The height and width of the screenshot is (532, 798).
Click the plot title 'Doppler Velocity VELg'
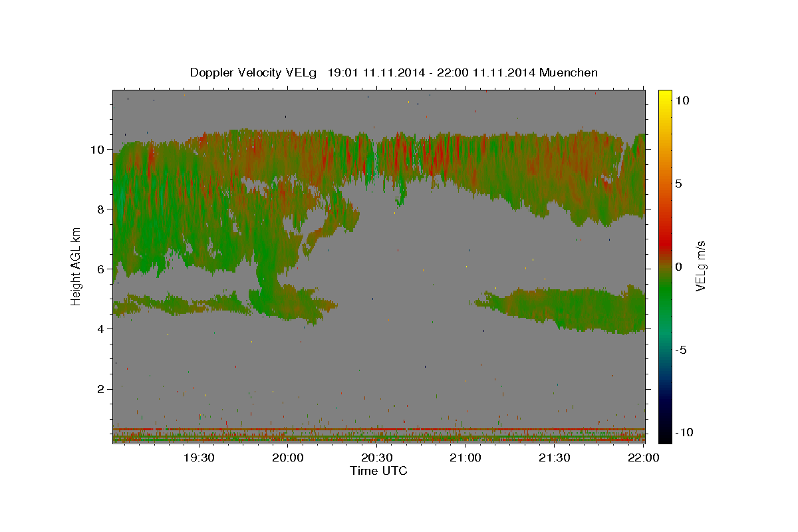point(254,72)
